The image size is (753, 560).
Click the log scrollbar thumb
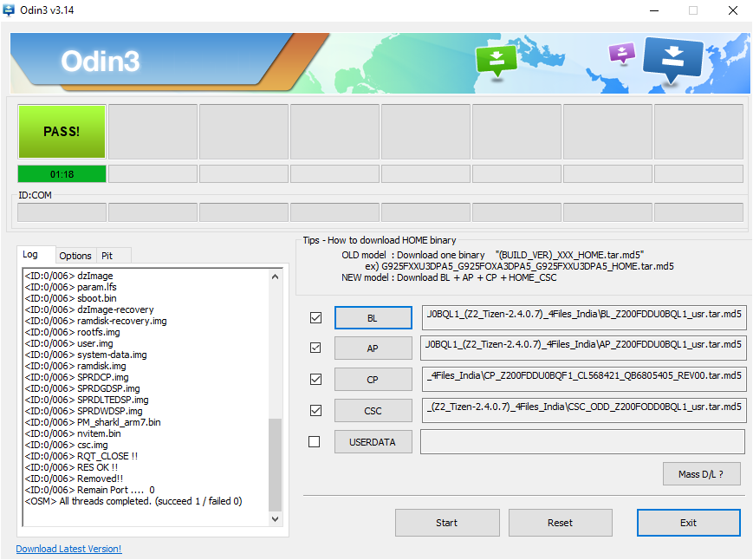point(276,465)
